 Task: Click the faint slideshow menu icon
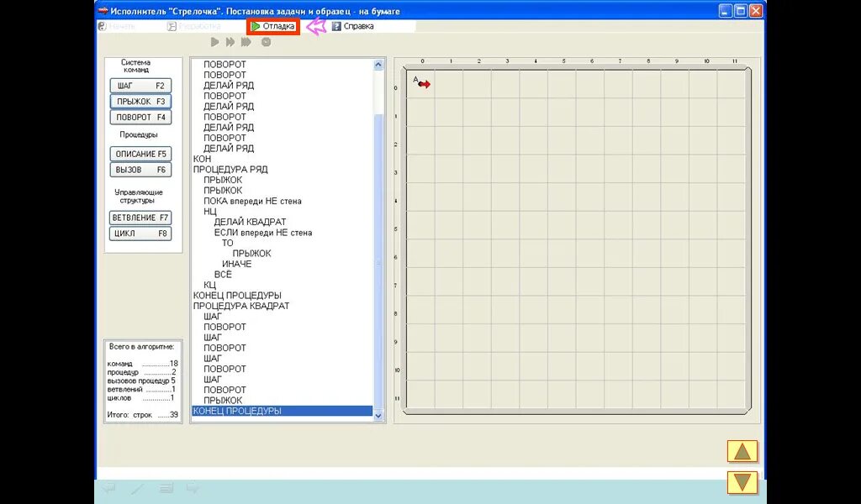pos(166,487)
